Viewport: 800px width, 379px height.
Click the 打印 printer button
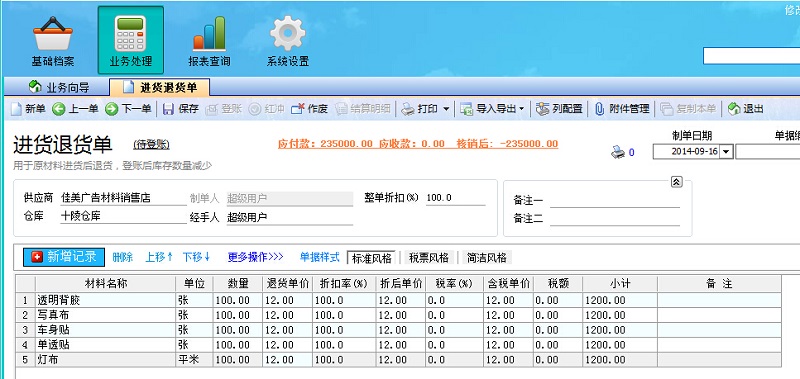click(x=420, y=109)
